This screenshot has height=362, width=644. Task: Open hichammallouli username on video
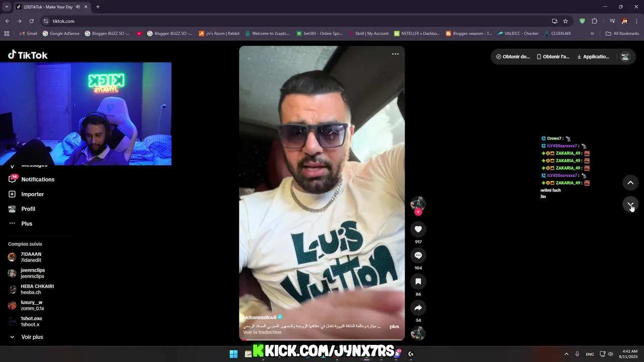pos(260,317)
